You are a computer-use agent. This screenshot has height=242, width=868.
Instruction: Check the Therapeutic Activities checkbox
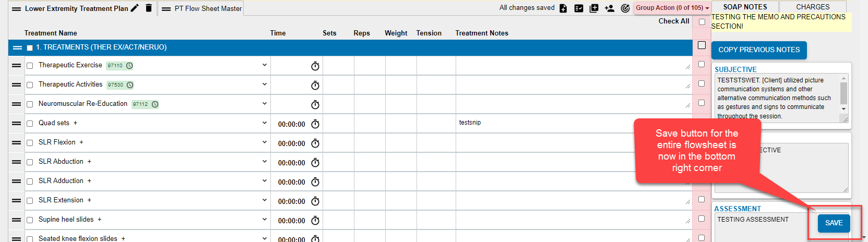coord(30,85)
